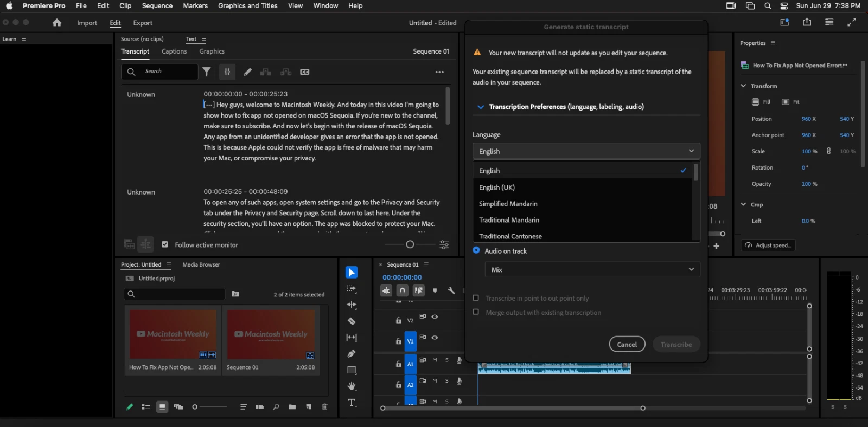Click the New Bin folder icon
The width and height of the screenshot is (868, 427).
coord(292,407)
